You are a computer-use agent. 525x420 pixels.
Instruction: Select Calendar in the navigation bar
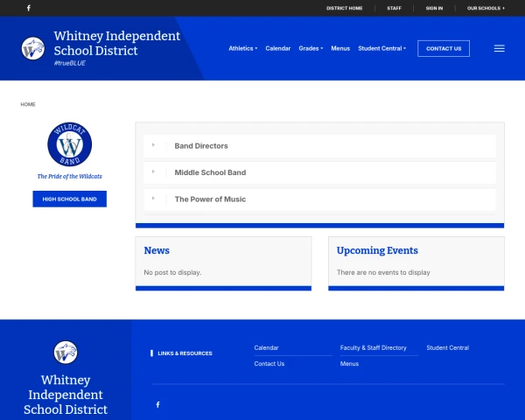(277, 49)
